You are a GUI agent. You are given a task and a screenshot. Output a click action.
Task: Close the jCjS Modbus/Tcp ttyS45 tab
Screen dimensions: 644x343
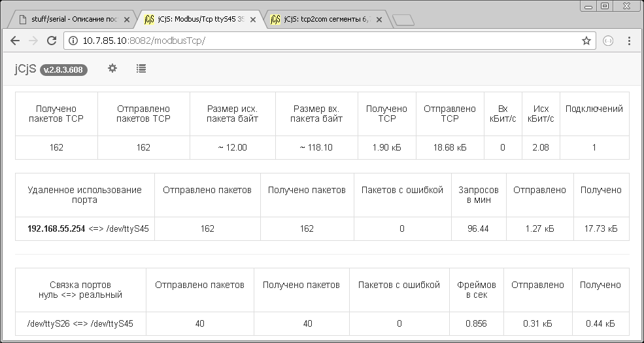253,20
